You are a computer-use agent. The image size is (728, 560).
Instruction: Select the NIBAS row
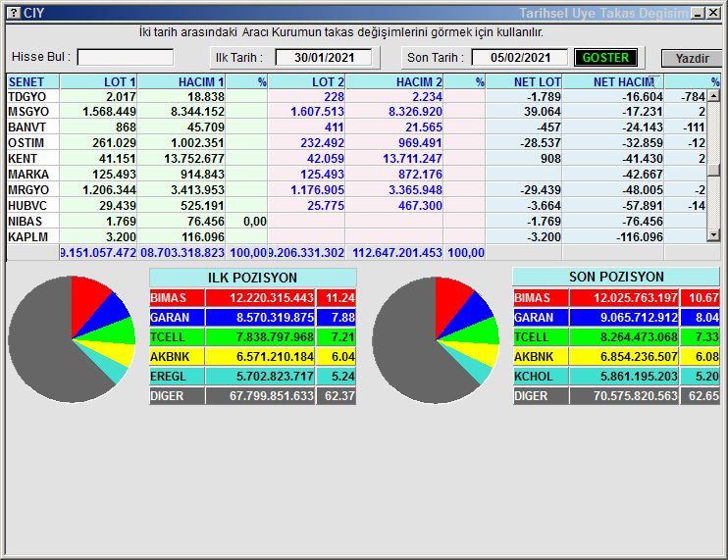(356, 222)
